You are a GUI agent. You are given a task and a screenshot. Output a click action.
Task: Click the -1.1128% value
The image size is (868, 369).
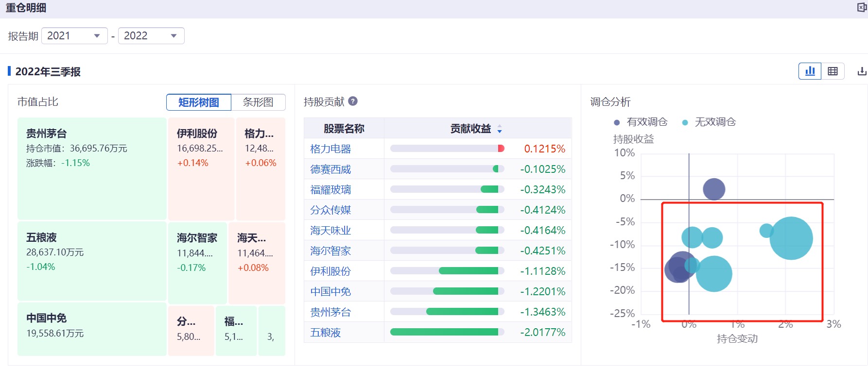543,271
